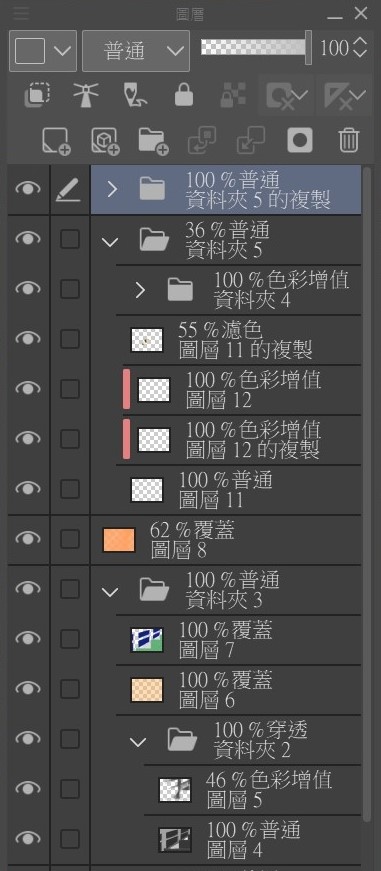Click the 圖層 7 layer thumbnail
The image size is (381, 871).
point(147,639)
